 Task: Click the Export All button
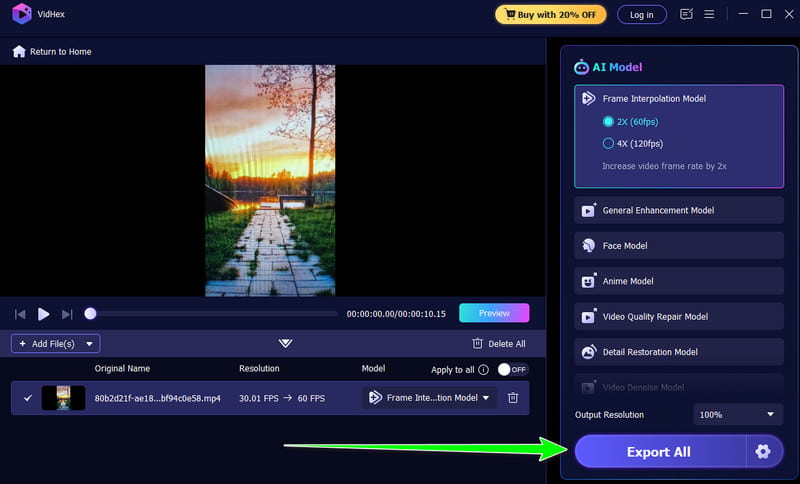tap(659, 452)
